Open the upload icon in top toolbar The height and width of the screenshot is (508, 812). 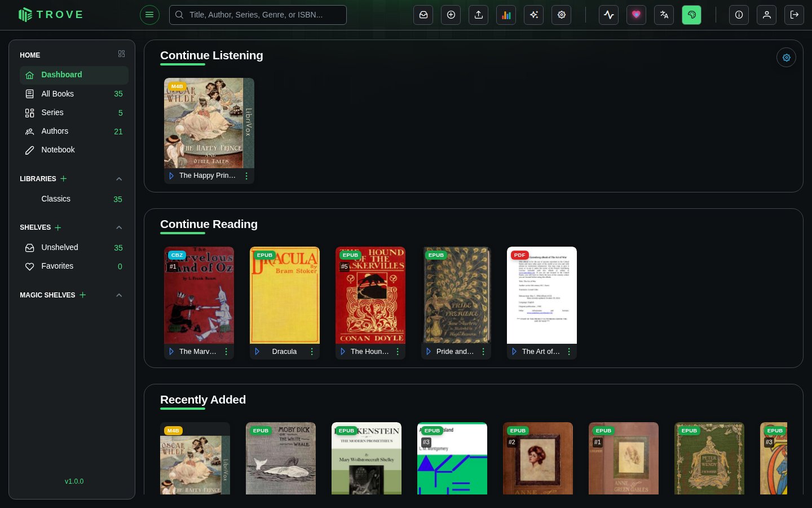[x=479, y=15]
